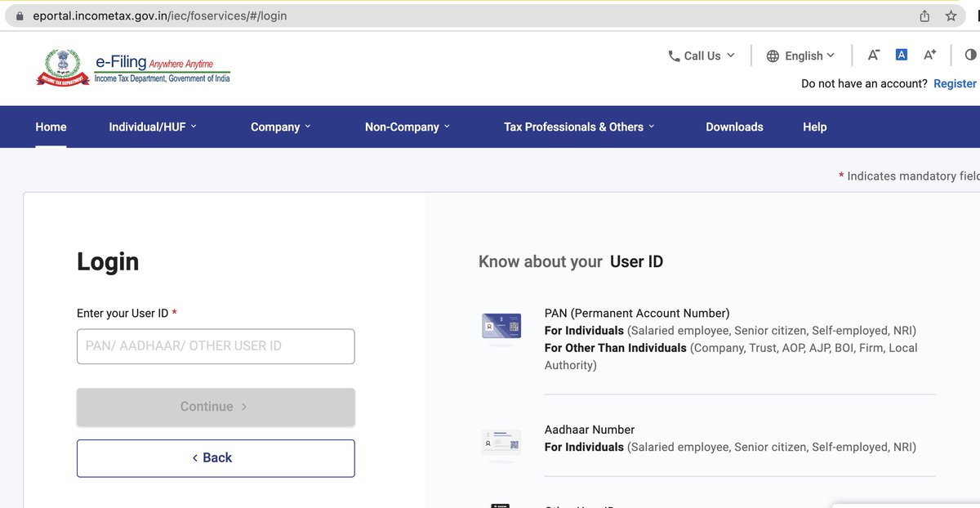Open the English language dropdown
This screenshot has width=980, height=508.
tap(801, 56)
